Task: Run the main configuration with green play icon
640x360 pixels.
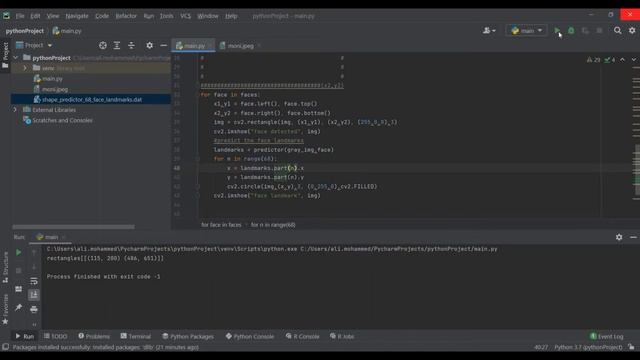Action: (x=557, y=31)
